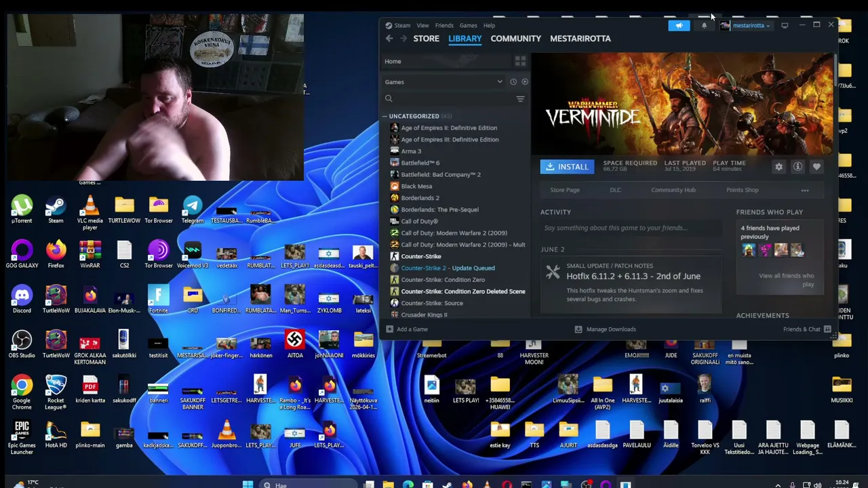Screen dimensions: 868x488
Task: Select the Google Chrome desktop icon
Action: coord(22,393)
